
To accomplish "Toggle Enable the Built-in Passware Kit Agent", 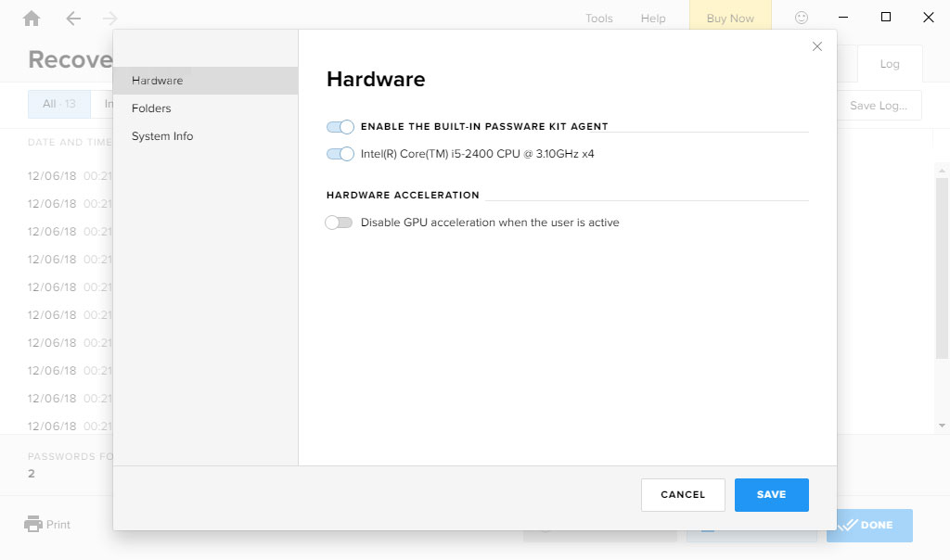I will 340,126.
